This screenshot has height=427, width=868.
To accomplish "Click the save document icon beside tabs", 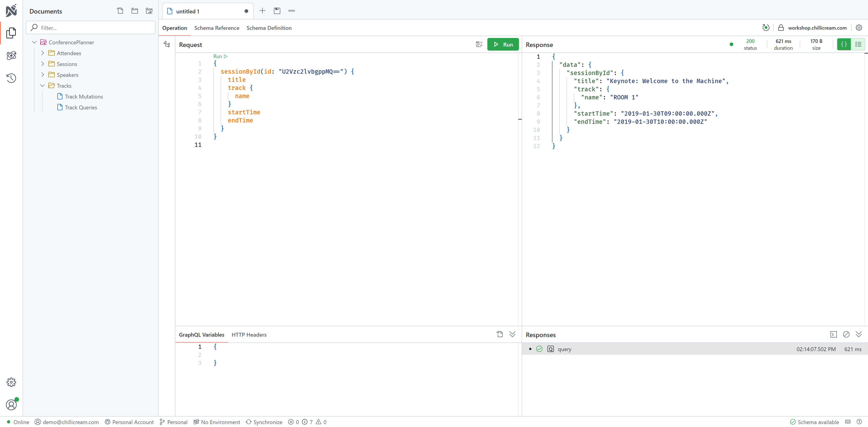I will (277, 11).
